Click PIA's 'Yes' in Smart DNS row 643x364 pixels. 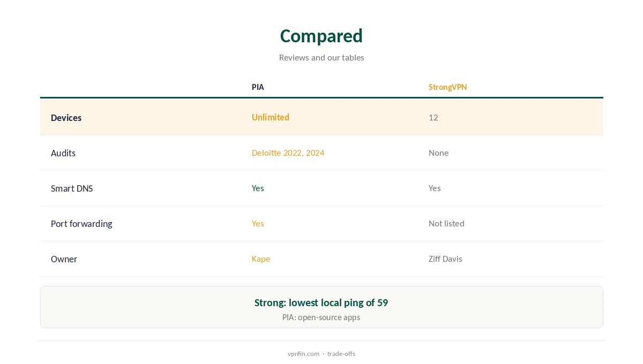258,188
